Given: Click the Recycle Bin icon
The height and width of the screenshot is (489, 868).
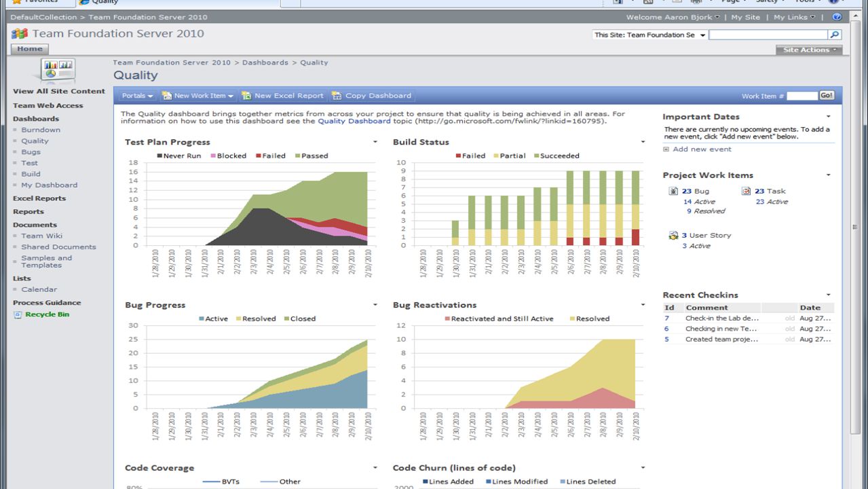Looking at the screenshot, I should tap(18, 314).
